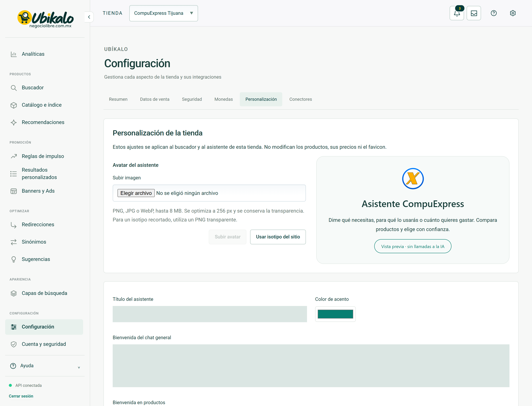
Task: Expand the Ayuda section chevron
Action: point(79,367)
